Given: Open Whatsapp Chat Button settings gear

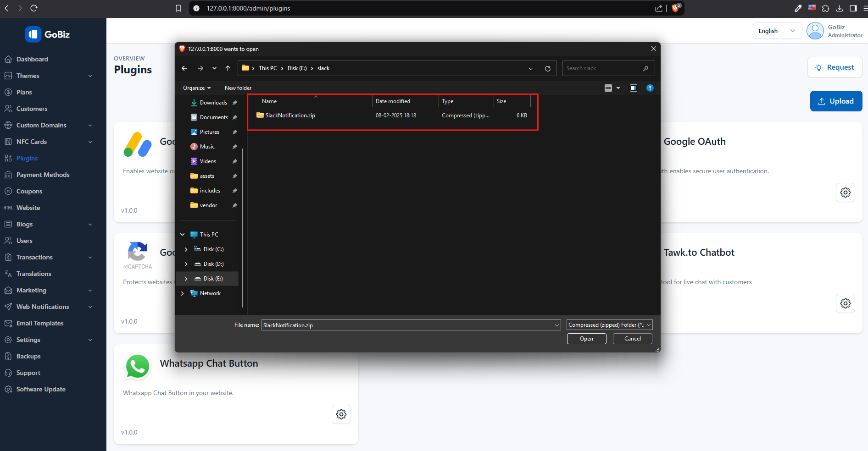Looking at the screenshot, I should pos(341,414).
